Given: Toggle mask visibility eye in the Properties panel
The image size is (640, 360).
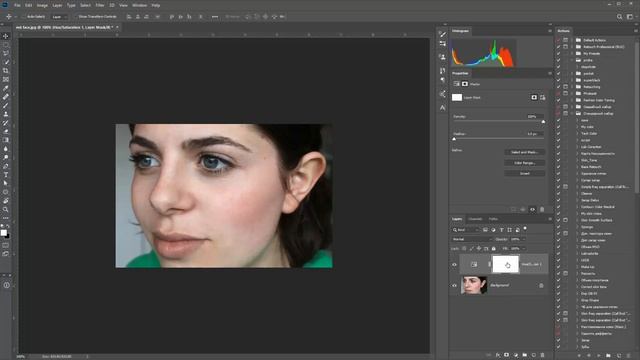Looking at the screenshot, I should [x=532, y=209].
